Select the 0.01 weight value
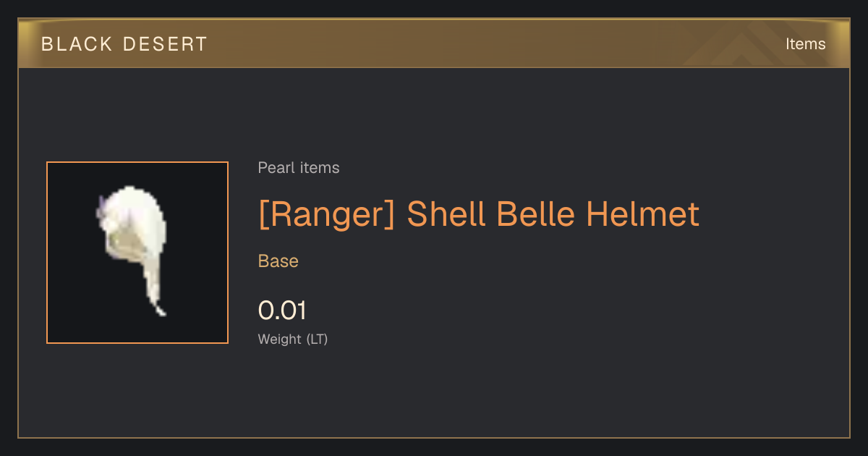 [282, 311]
